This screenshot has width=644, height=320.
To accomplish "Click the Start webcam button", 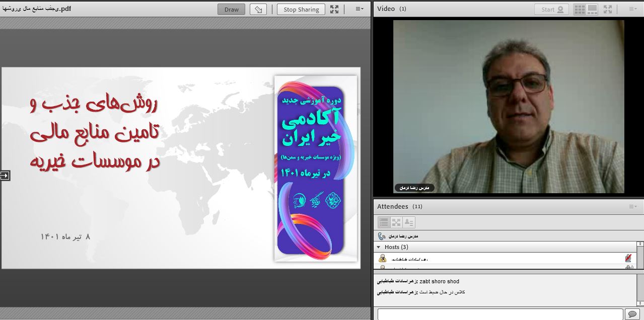I will 551,9.
